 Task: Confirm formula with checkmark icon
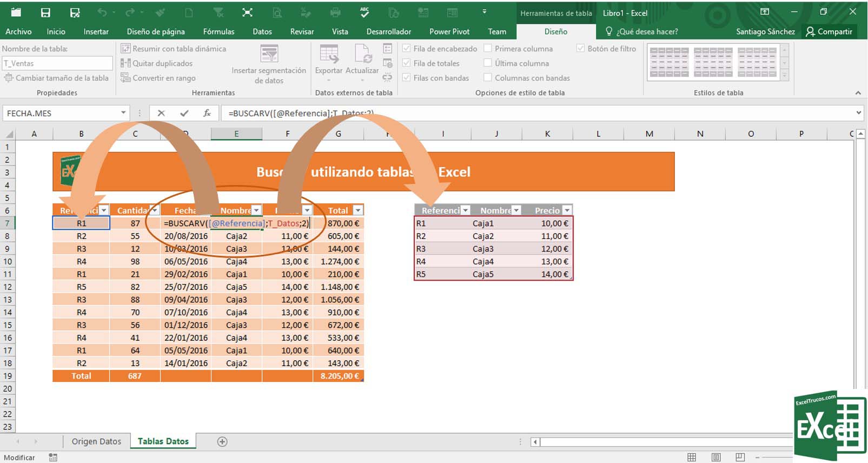pyautogui.click(x=184, y=113)
